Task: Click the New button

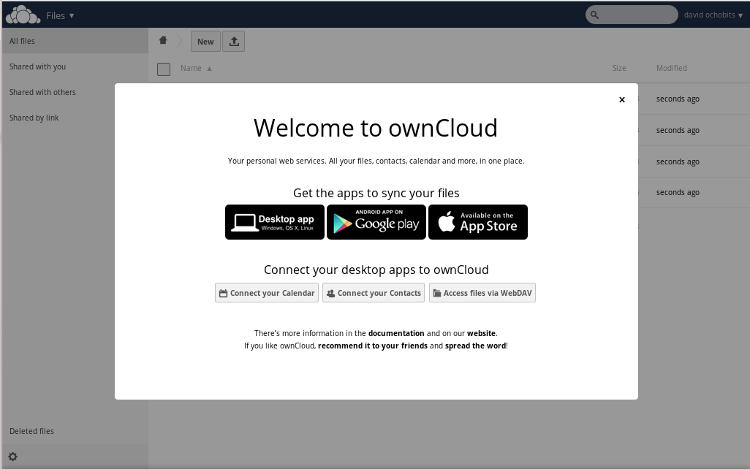Action: [206, 42]
